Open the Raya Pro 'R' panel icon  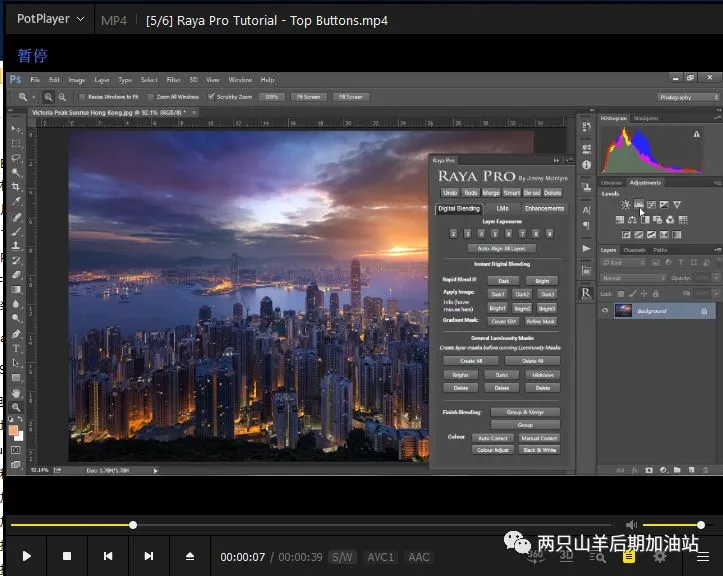pyautogui.click(x=586, y=294)
